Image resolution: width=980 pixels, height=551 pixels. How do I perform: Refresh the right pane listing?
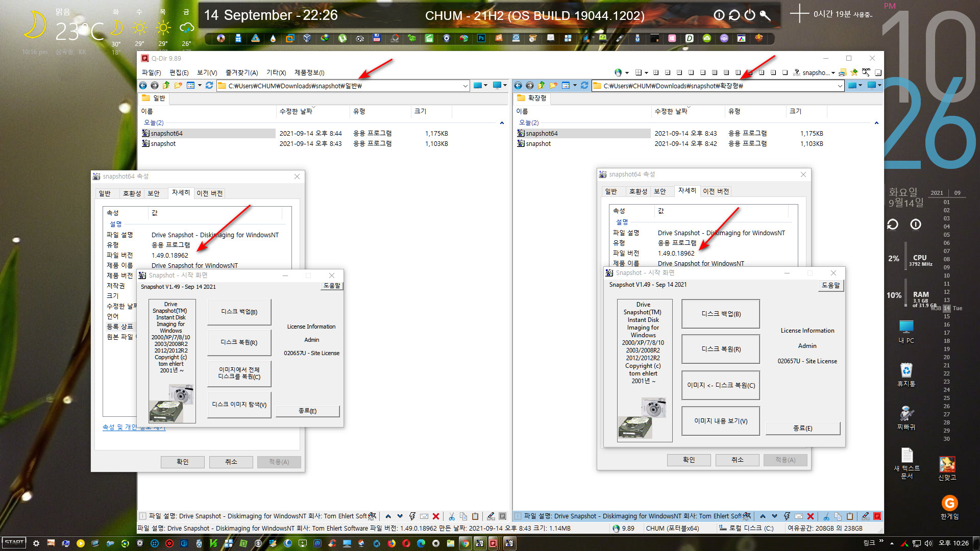tap(584, 86)
